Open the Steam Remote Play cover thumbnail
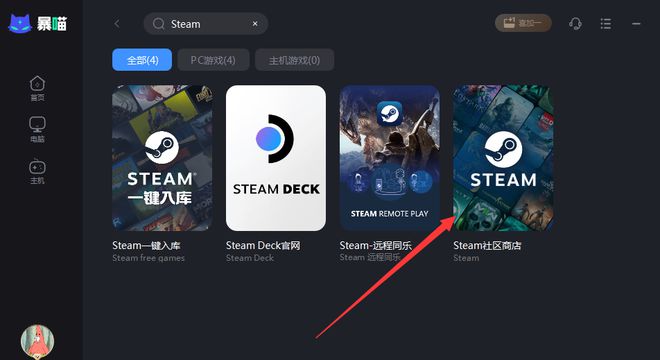This screenshot has width=660, height=360. [390, 158]
